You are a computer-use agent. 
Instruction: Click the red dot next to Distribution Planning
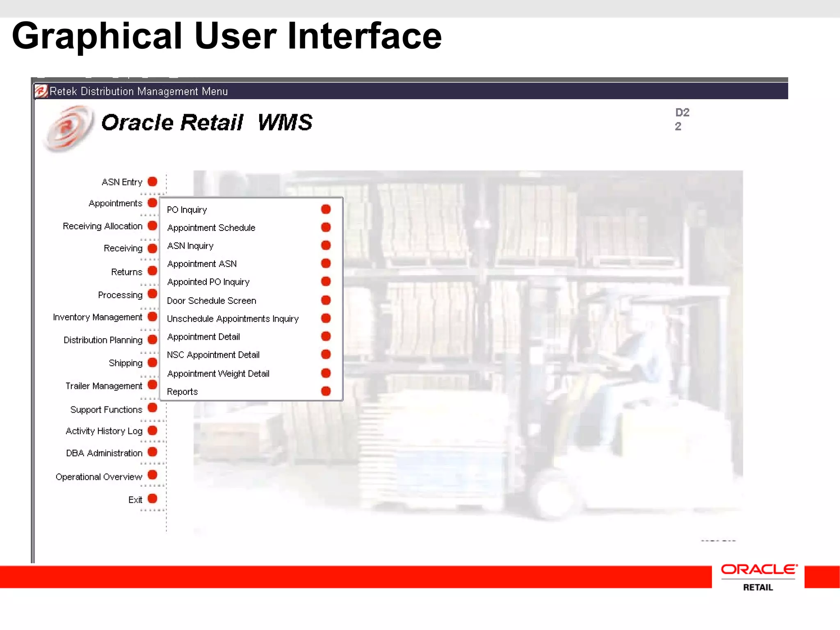pyautogui.click(x=153, y=340)
